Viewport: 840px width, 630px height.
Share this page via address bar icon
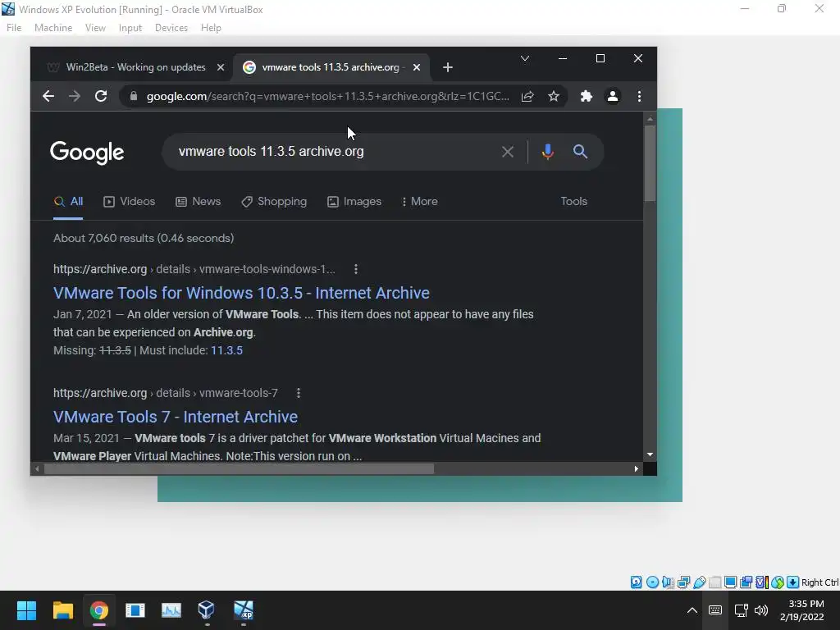527,96
